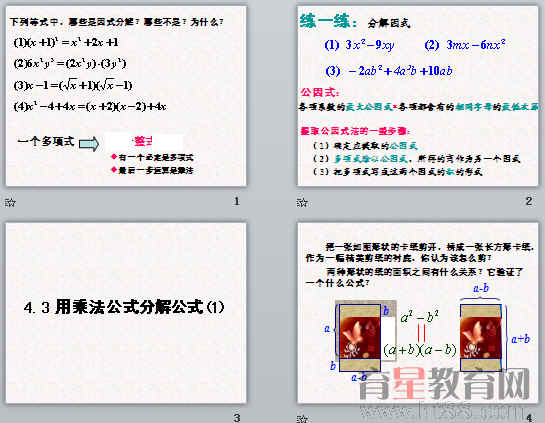Viewport: 545px width, 423px height.
Task: Select slide 1 thumbnail about factorization equations
Action: (x=126, y=96)
